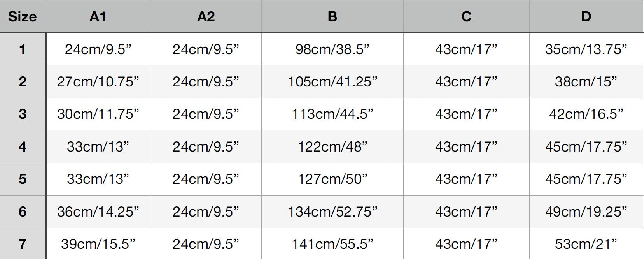Select the size 1 row header
Image resolution: width=644 pixels, height=259 pixels.
click(23, 49)
